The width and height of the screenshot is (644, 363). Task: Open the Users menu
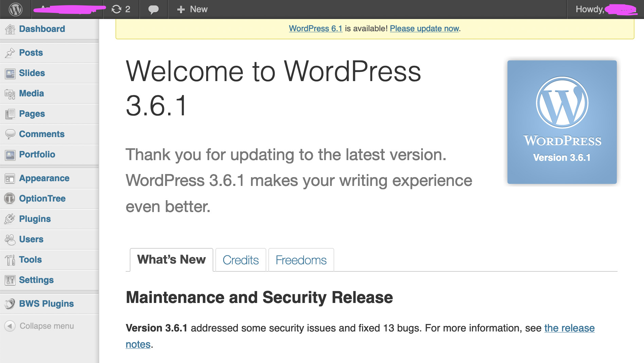31,239
